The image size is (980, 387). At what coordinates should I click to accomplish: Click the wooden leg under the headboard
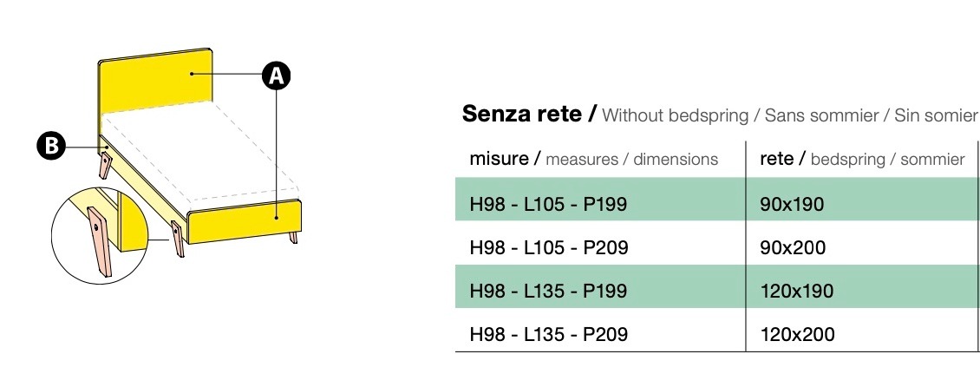(x=106, y=165)
